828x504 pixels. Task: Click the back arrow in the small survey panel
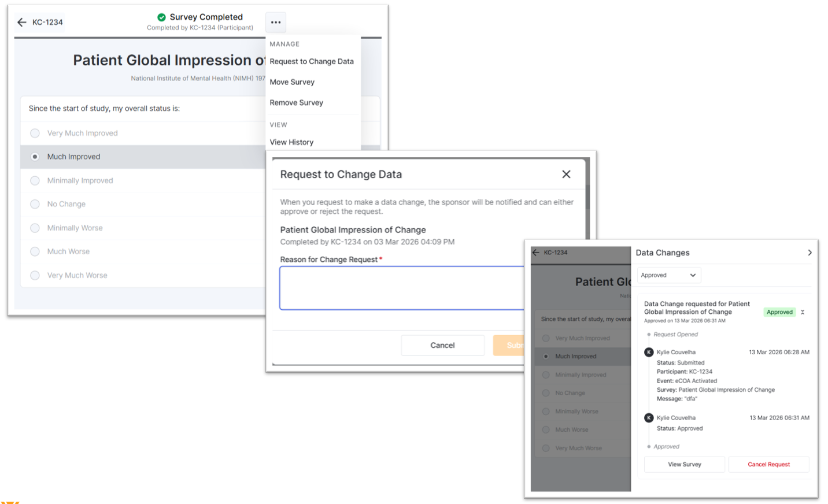[536, 253]
